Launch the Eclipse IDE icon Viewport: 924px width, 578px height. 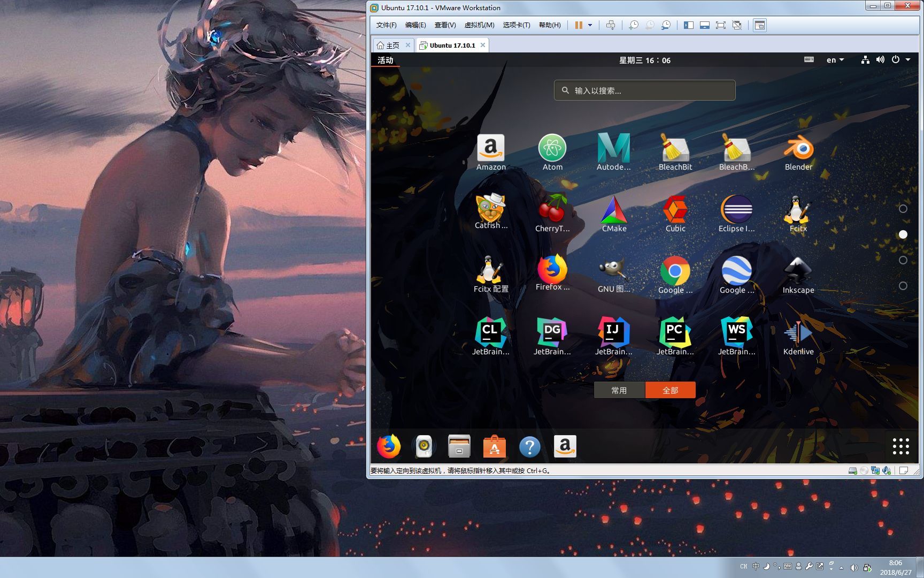point(737,210)
